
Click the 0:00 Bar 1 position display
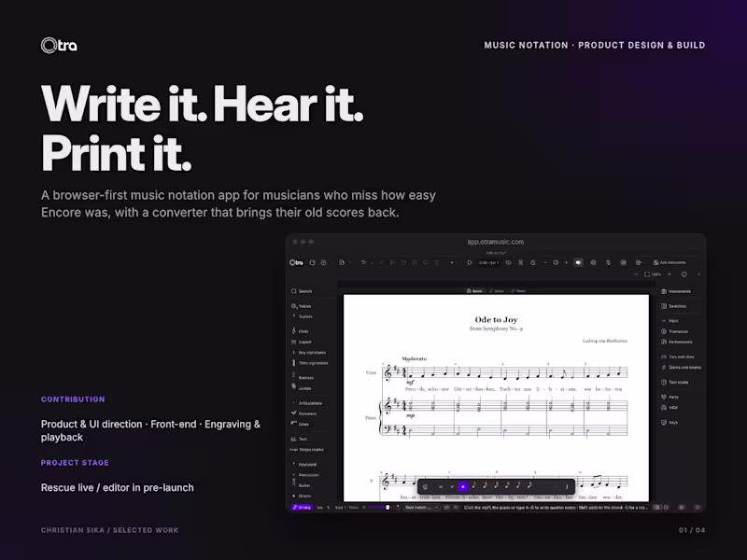tap(488, 262)
